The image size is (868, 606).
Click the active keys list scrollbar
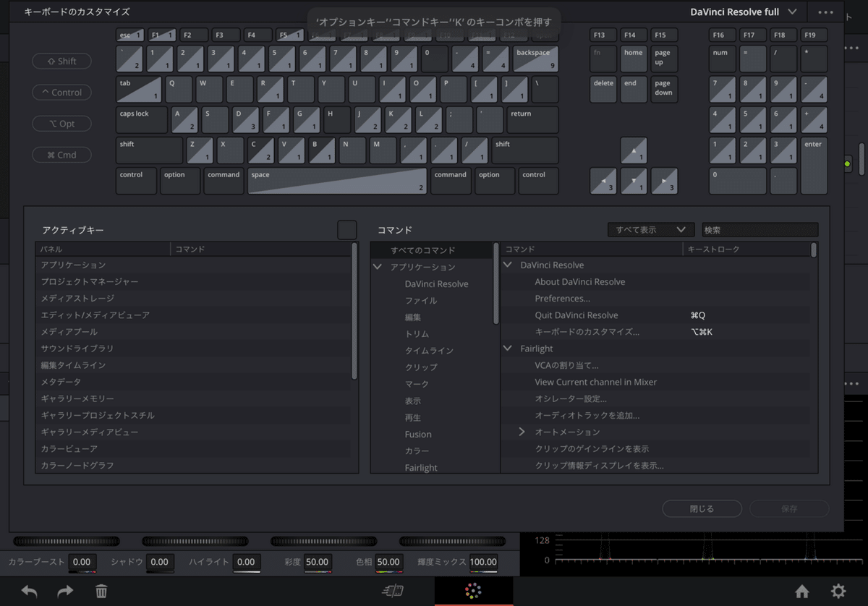point(354,311)
